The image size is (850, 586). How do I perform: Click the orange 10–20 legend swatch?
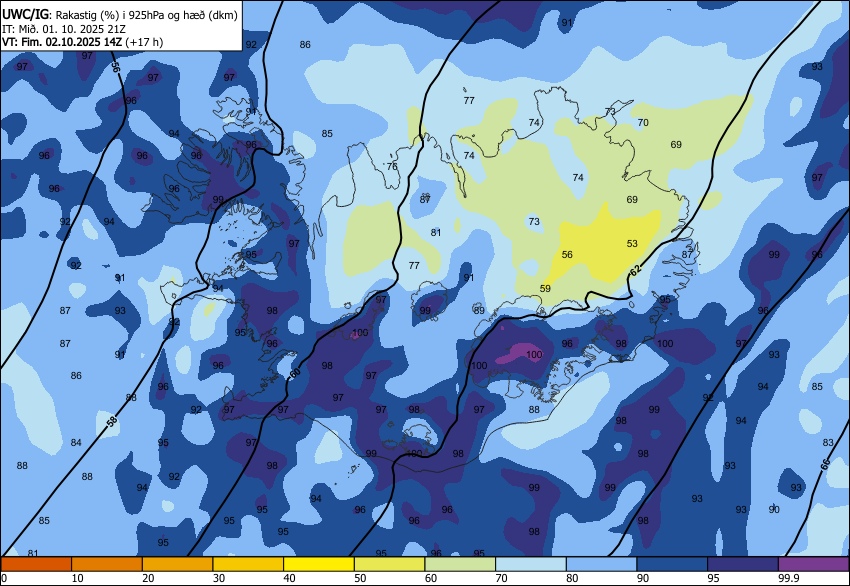tap(107, 564)
